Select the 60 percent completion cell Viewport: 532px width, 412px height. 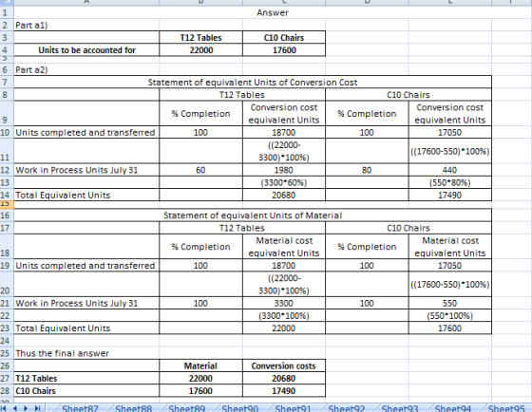[200, 170]
